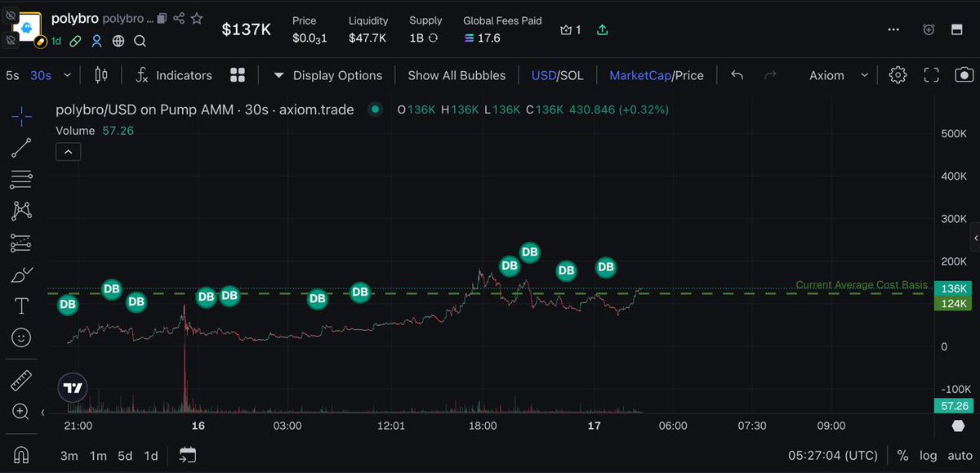Viewport: 980px width, 473px height.
Task: Select the crosshair cursor tool
Action: pyautogui.click(x=22, y=117)
